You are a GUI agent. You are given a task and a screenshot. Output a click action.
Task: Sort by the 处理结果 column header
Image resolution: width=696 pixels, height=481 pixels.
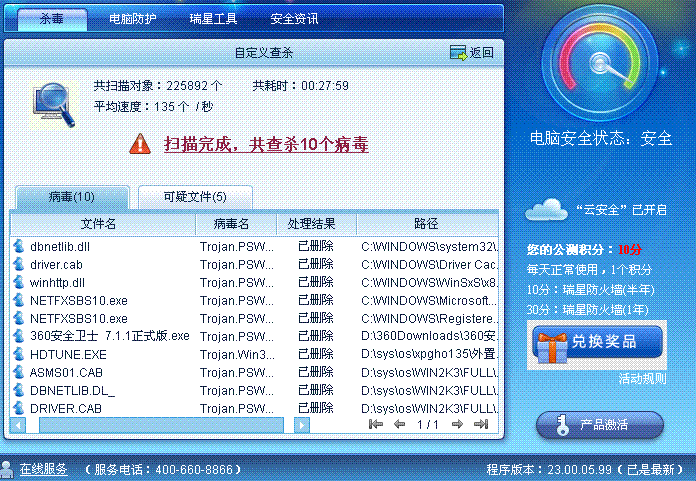pyautogui.click(x=316, y=224)
